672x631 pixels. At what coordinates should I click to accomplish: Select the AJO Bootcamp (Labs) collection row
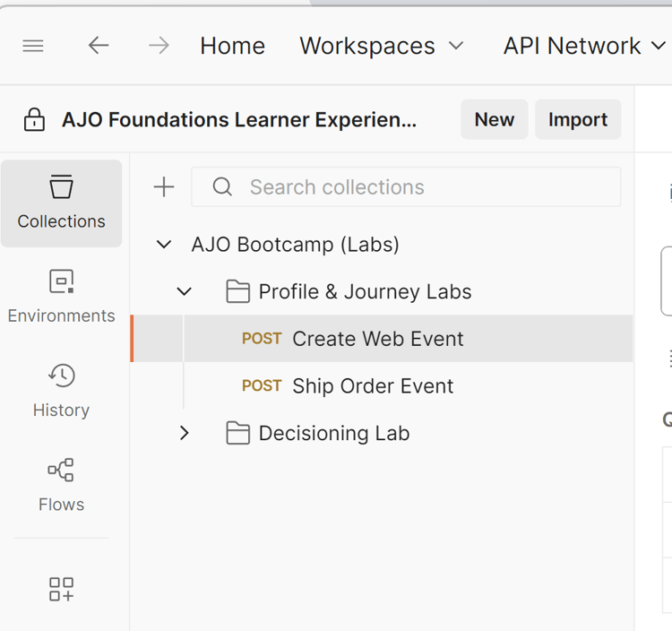pos(382,245)
